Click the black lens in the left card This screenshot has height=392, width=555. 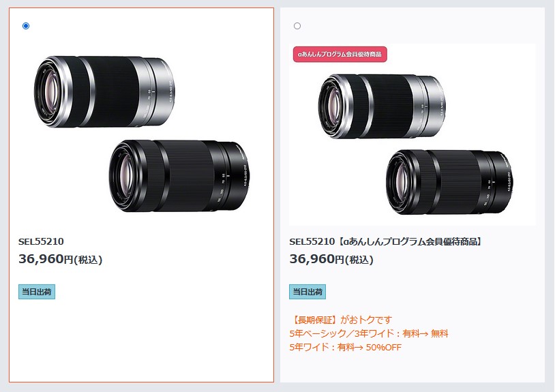click(x=179, y=176)
